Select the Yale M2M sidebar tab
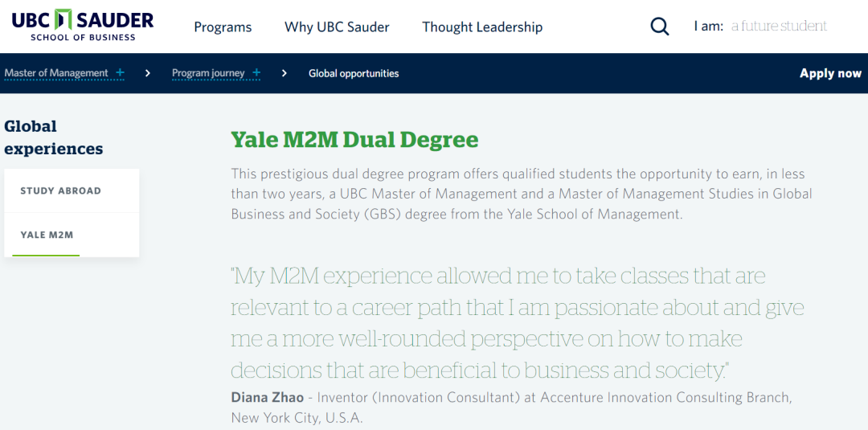Viewport: 868px width, 430px height. [x=47, y=235]
